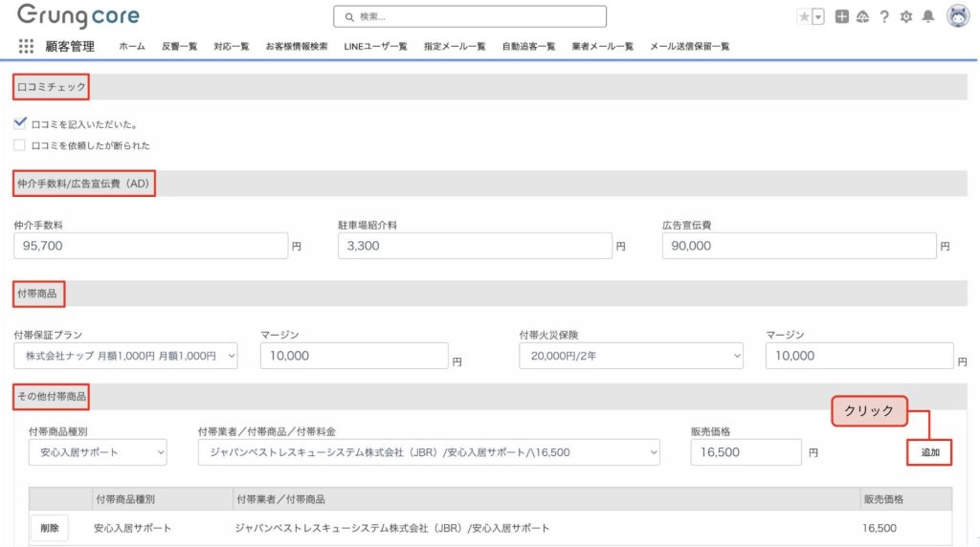Screen dimensions: 980x547
Task: Click the global actions plus icon
Action: pyautogui.click(x=841, y=16)
